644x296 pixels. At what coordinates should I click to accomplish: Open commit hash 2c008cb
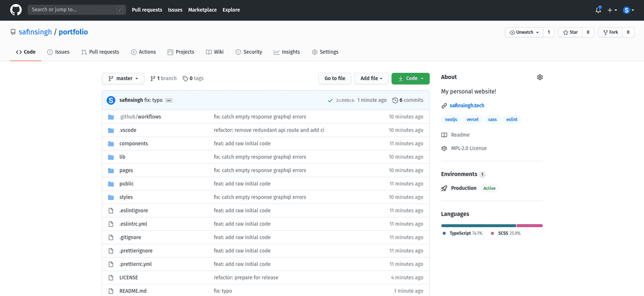pos(345,101)
